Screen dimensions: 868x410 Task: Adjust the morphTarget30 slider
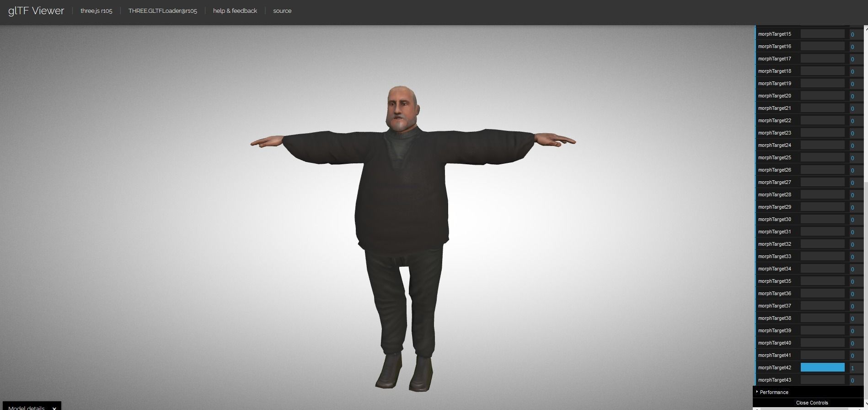click(x=822, y=219)
